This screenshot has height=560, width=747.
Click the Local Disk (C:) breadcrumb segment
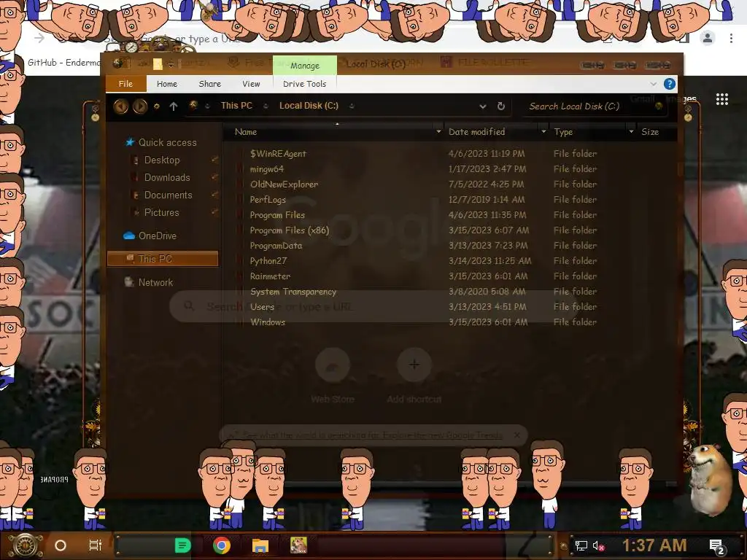click(309, 106)
